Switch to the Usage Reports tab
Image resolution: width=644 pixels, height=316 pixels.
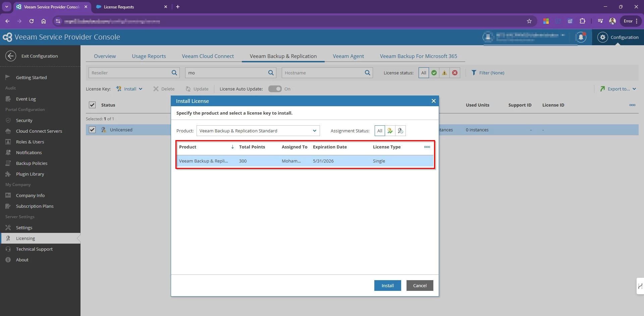(149, 56)
